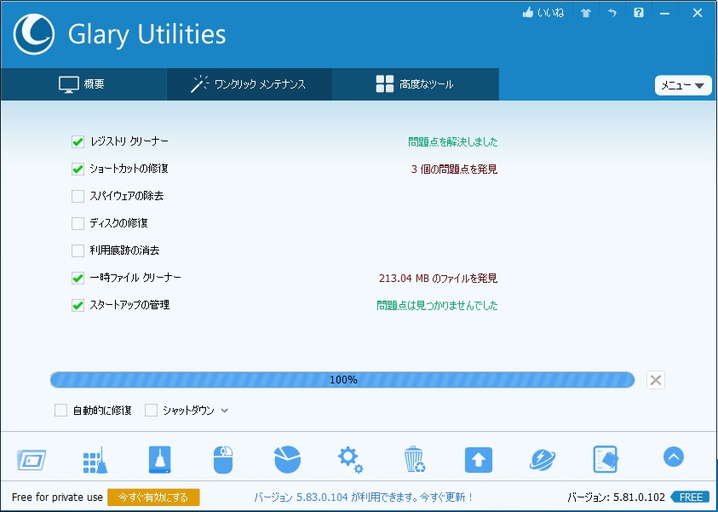This screenshot has width=718, height=512.
Task: Click the 問題点を解決しました status text
Action: 453,142
